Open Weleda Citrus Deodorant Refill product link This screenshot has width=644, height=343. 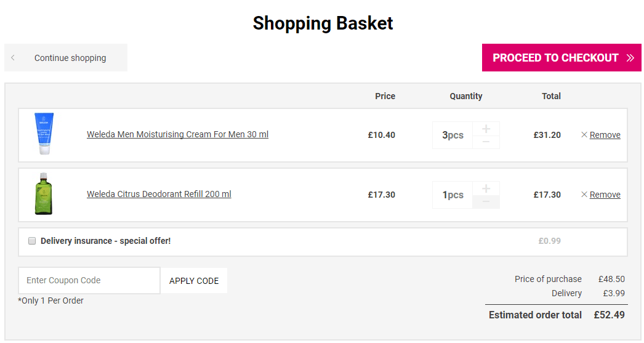pos(159,194)
